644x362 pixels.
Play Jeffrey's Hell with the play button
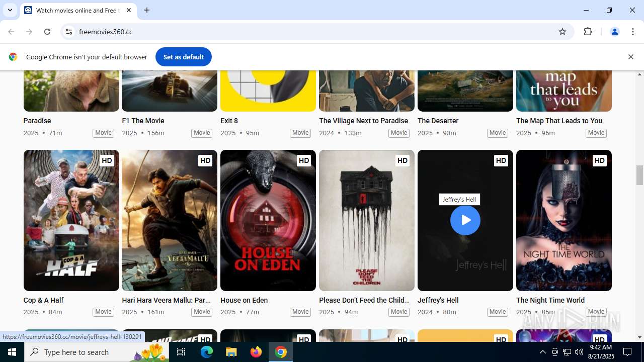pyautogui.click(x=465, y=220)
